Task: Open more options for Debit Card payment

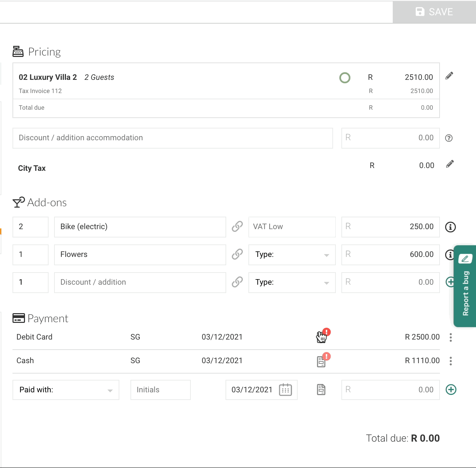Action: (451, 337)
